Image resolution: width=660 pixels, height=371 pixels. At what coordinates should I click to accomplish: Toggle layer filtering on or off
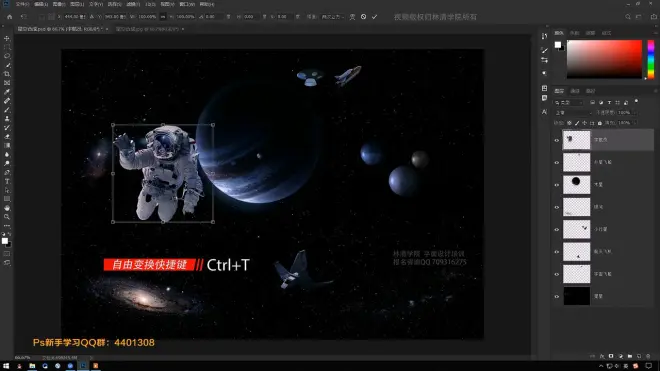[x=636, y=101]
